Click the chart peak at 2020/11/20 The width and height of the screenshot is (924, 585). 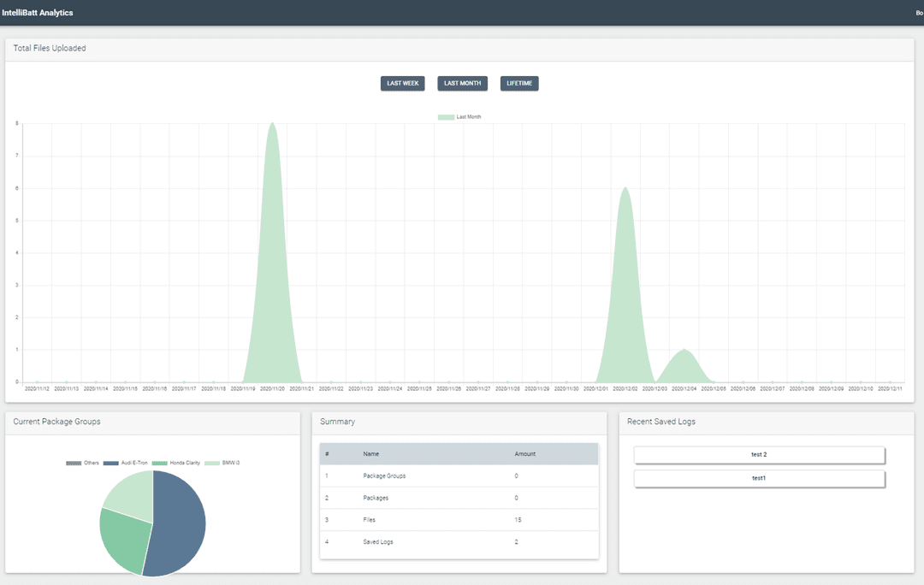tap(272, 123)
